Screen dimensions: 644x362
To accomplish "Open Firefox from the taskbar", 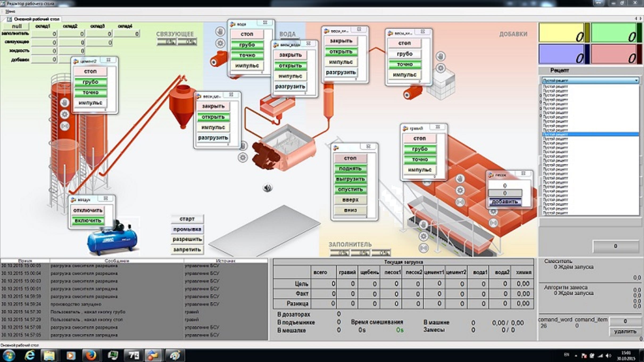I will coord(91,355).
